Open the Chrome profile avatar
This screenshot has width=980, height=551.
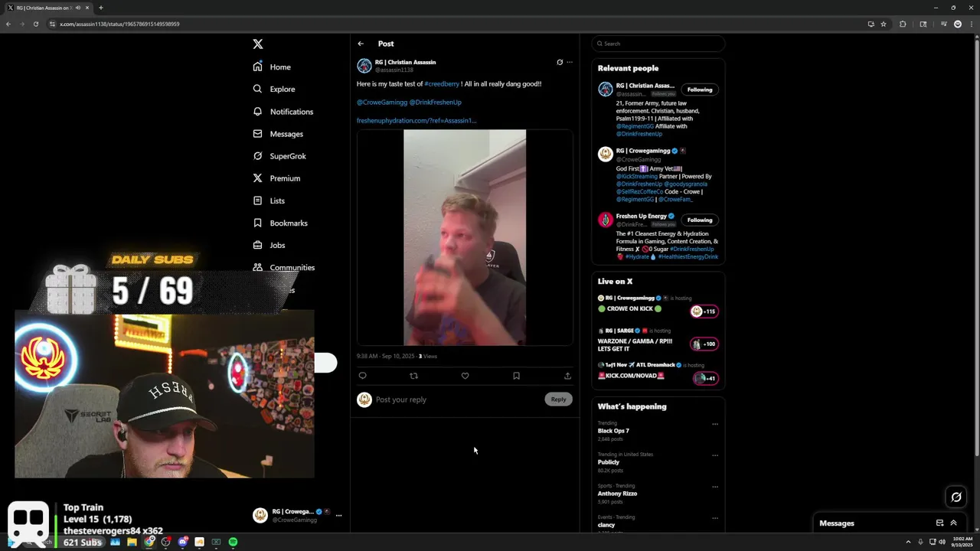[958, 24]
